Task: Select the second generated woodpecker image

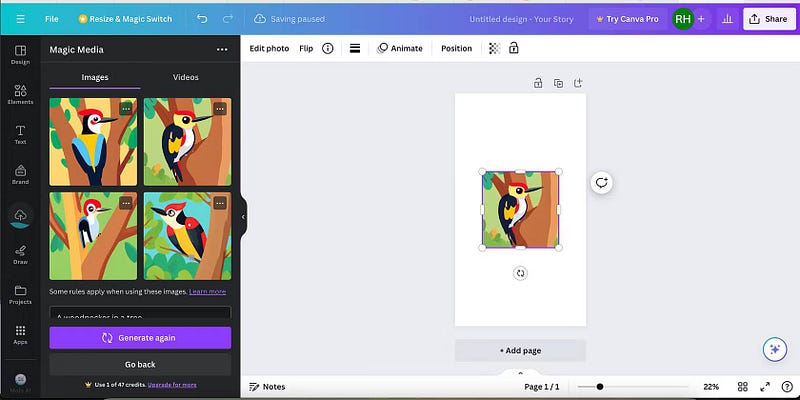Action: [187, 142]
